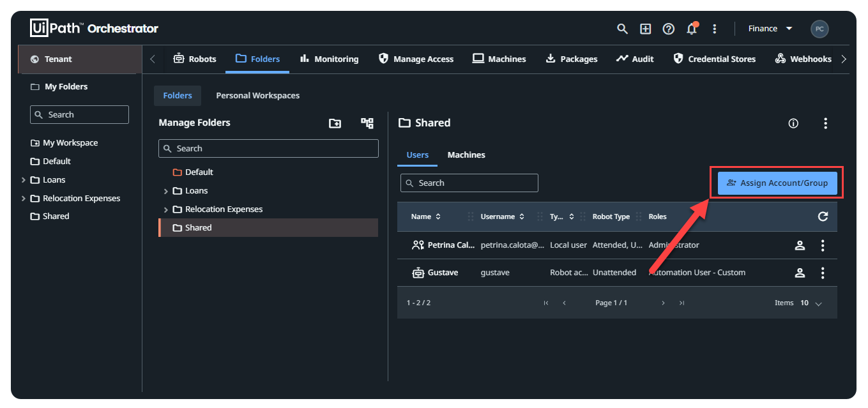The width and height of the screenshot is (868, 408).
Task: Open manage user icon on Petrina's row
Action: pyautogui.click(x=800, y=245)
